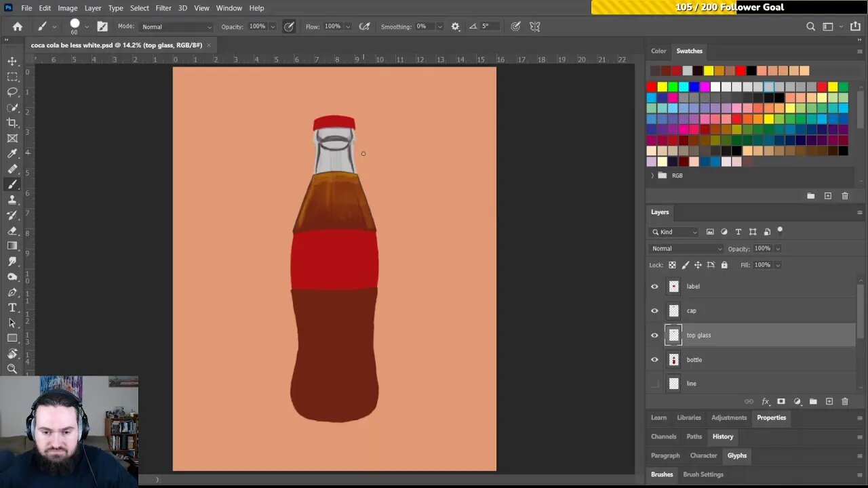Click the symmetry paint butterfly icon
868x488 pixels.
click(x=535, y=26)
